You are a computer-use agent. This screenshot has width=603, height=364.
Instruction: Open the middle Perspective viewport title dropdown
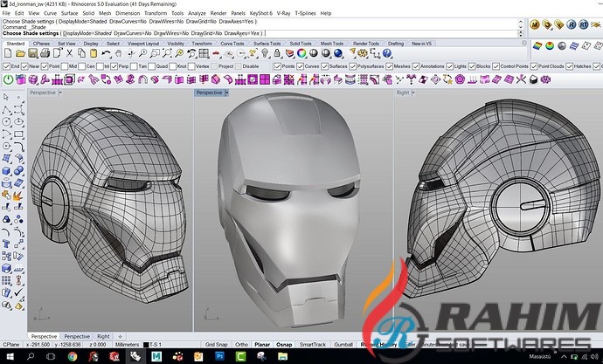211,92
